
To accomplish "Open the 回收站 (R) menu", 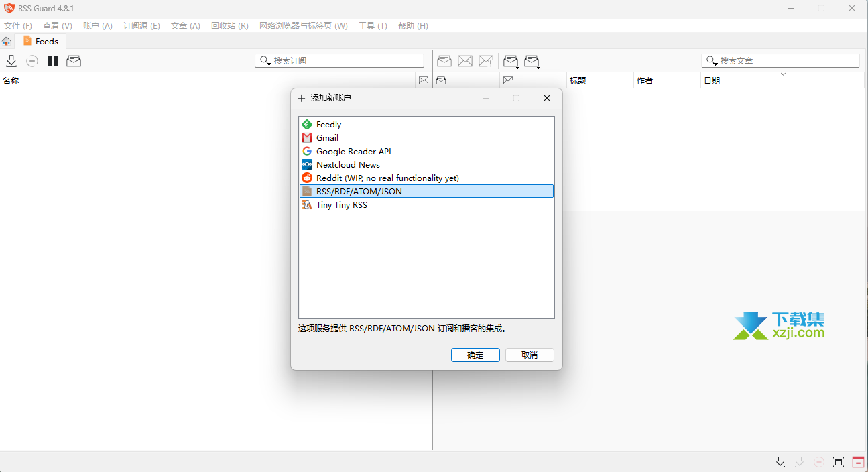I will [229, 26].
